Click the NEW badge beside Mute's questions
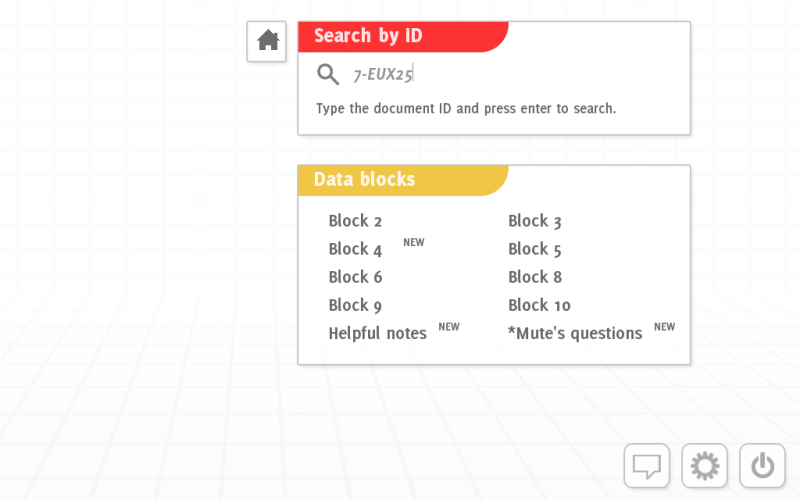This screenshot has height=500, width=800. pyautogui.click(x=664, y=327)
